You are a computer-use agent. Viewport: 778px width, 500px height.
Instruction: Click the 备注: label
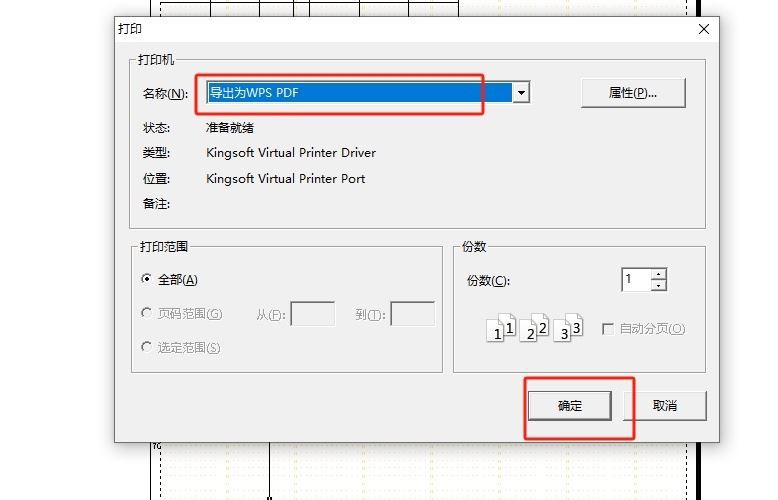[156, 204]
